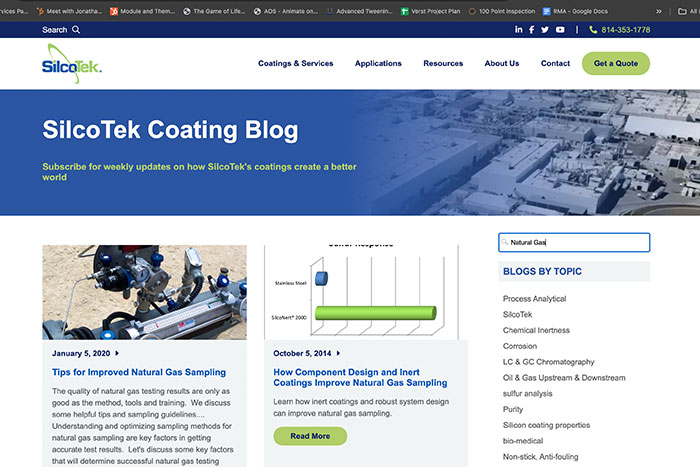The height and width of the screenshot is (467, 700).
Task: Open SilcoTek LinkedIn page icon
Action: (518, 29)
